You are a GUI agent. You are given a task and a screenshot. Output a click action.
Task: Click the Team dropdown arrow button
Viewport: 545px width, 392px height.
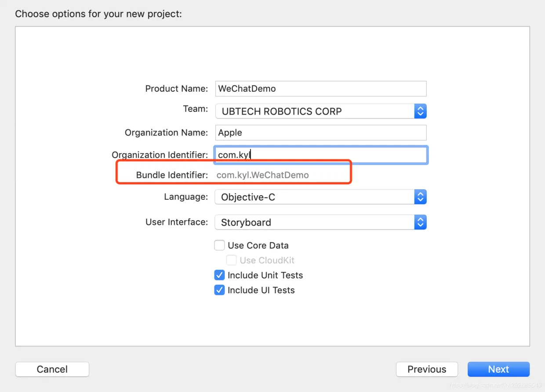tap(420, 111)
